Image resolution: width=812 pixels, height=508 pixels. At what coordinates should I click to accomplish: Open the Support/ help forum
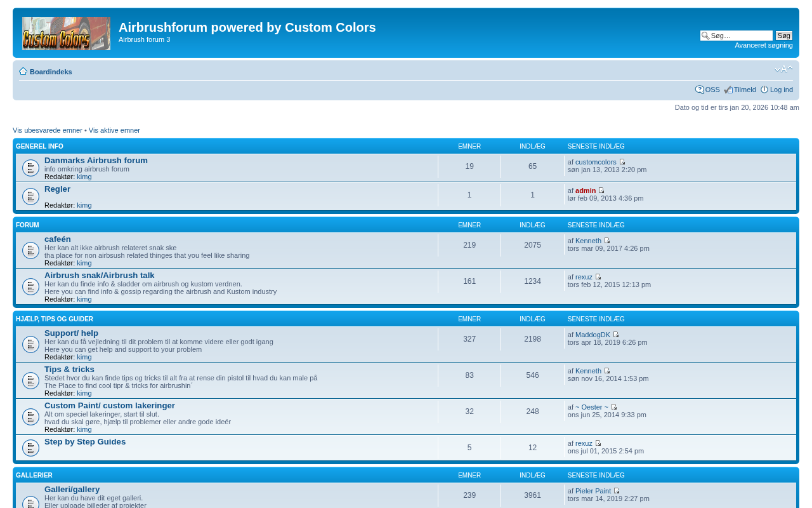[71, 333]
